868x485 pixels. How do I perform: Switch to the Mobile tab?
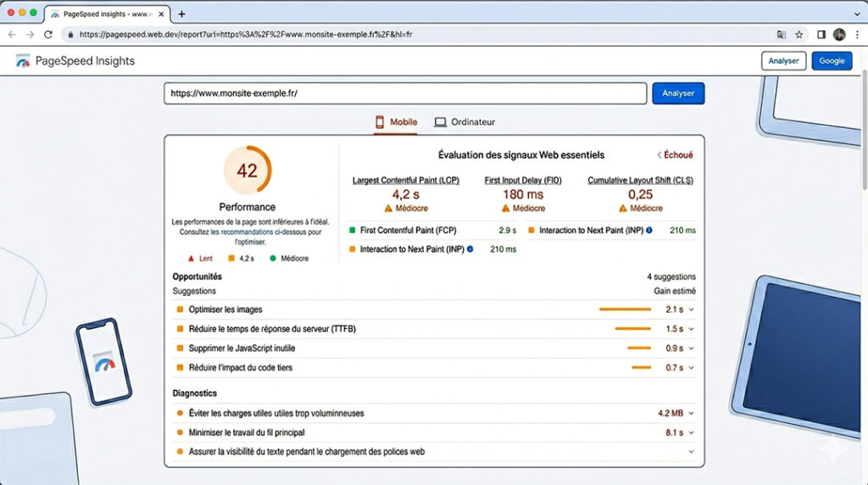click(x=396, y=122)
